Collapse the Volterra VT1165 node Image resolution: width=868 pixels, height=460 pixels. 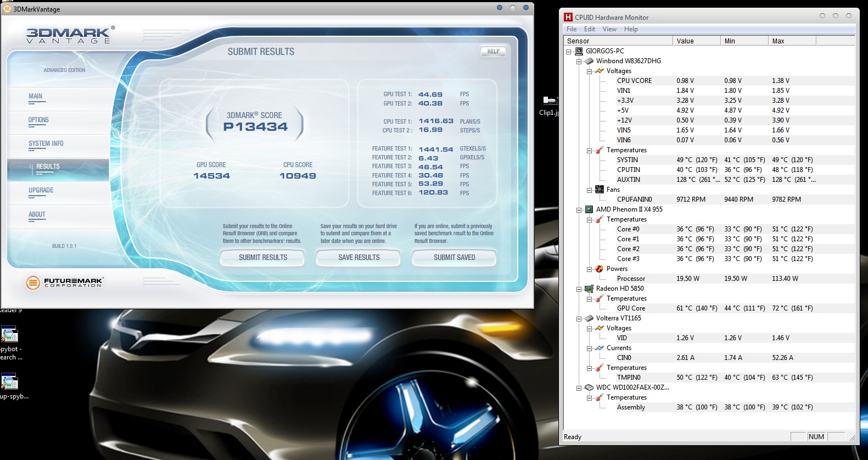(x=579, y=318)
